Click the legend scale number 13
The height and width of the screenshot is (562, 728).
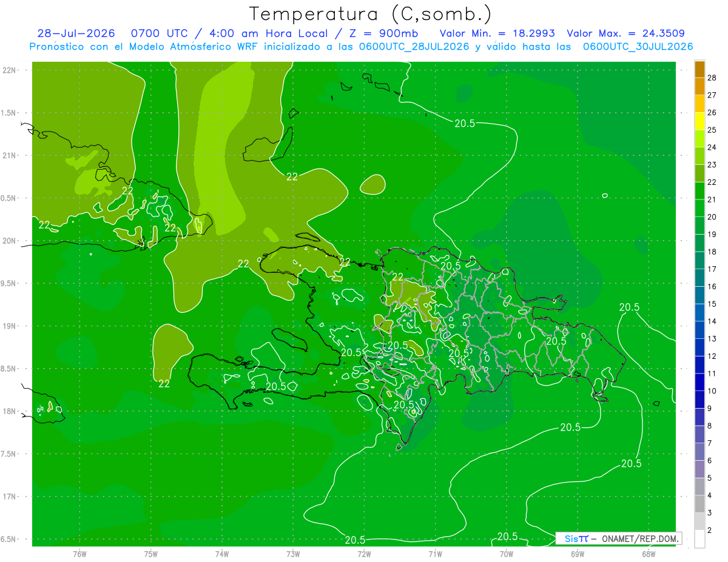(x=712, y=338)
